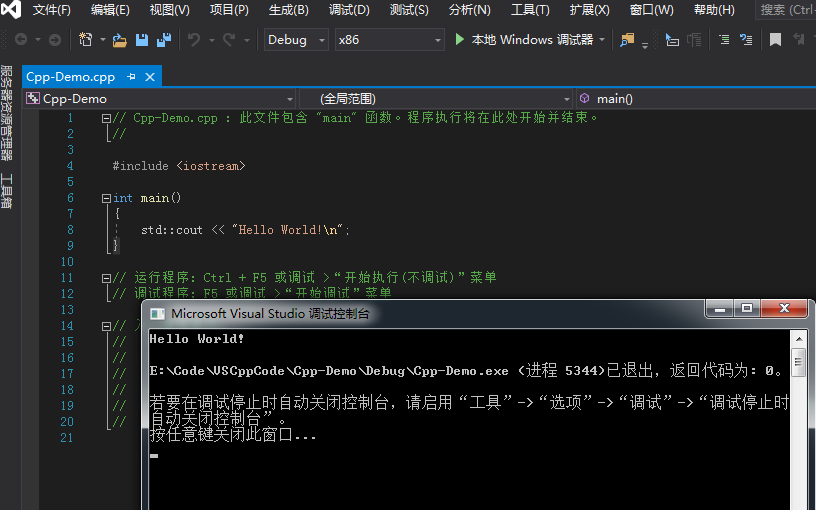Open the 服务器资源管理器 side panel tab
The width and height of the screenshot is (816, 510).
pos(7,113)
